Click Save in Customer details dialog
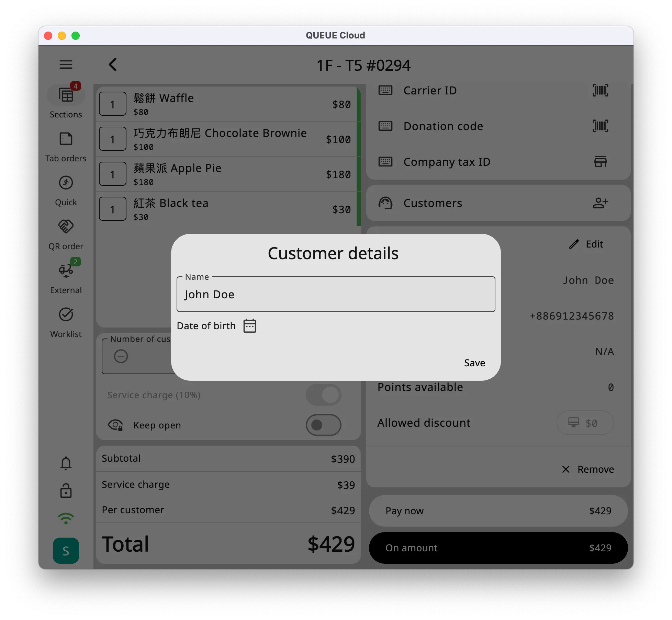This screenshot has width=672, height=620. 475,363
